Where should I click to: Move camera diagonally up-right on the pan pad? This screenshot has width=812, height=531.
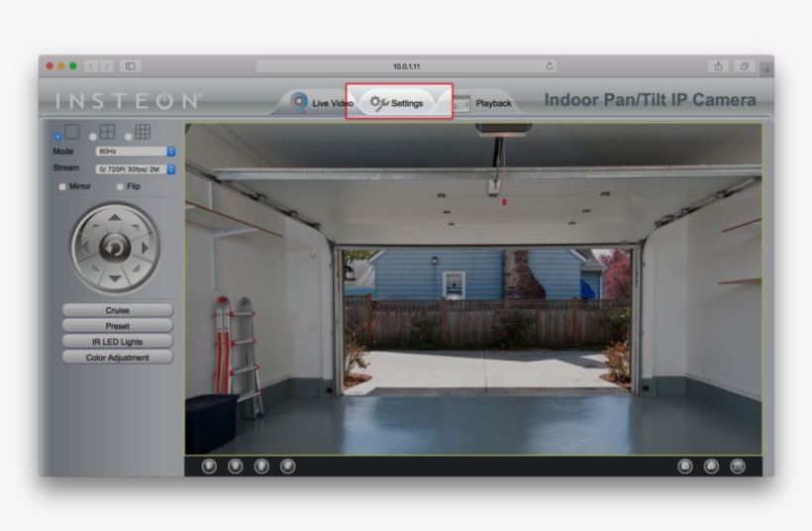(x=136, y=227)
